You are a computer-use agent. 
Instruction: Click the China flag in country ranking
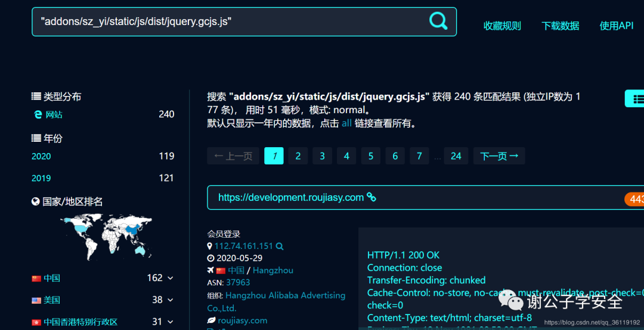click(x=36, y=278)
